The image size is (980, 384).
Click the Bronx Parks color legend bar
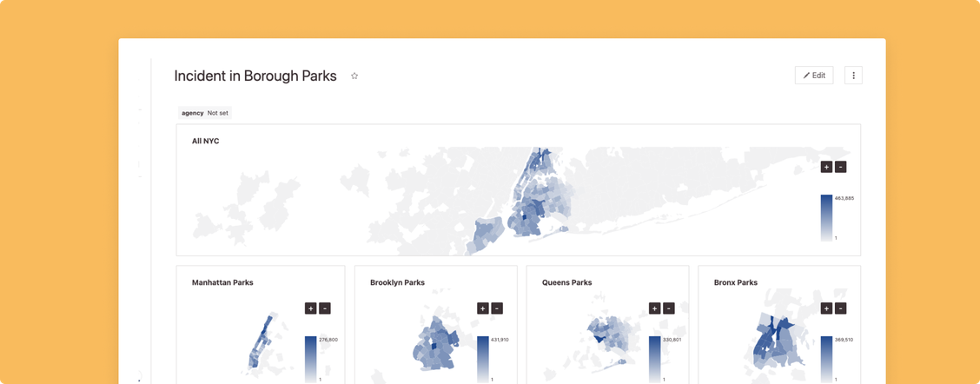[826, 360]
